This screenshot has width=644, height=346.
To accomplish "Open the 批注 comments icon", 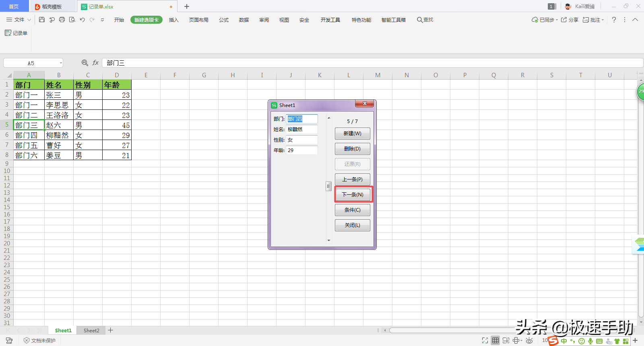I will pos(586,20).
